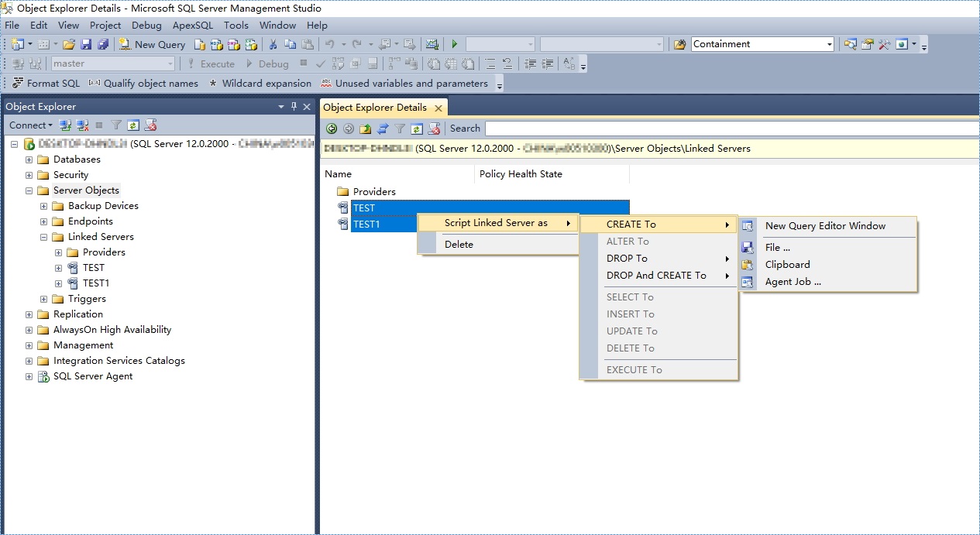Click the Synchronize icon in Details pane
The image size is (980, 535).
tap(383, 129)
